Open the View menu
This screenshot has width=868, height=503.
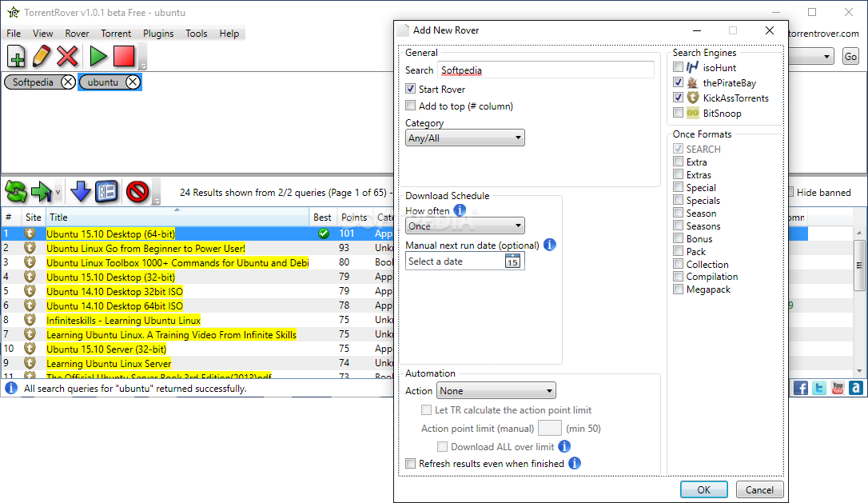(42, 34)
